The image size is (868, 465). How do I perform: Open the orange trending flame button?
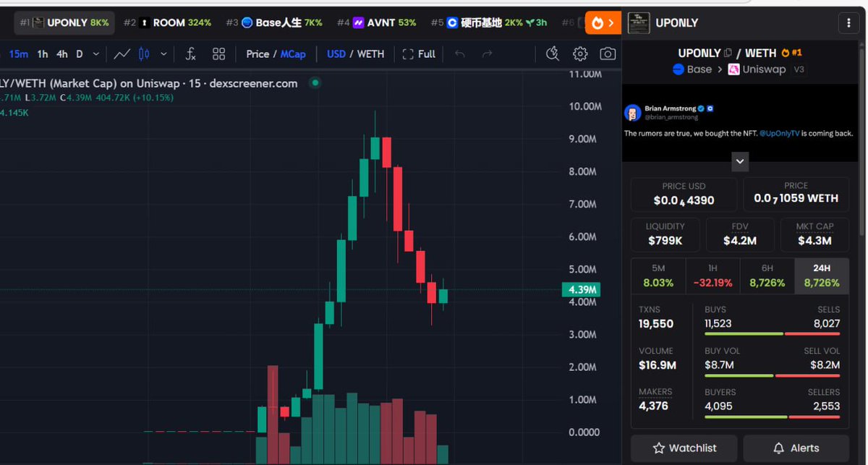[x=603, y=22]
